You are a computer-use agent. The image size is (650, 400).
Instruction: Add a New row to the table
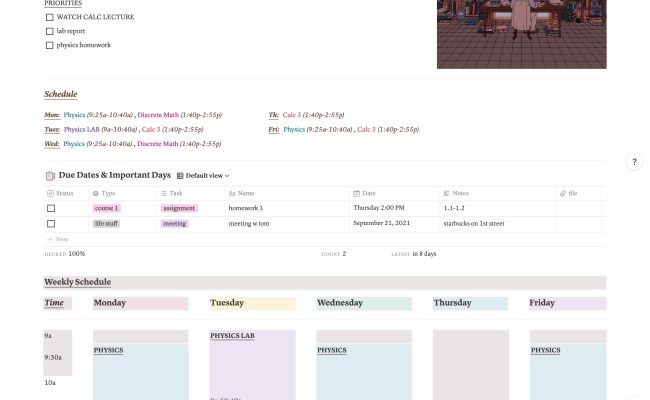click(58, 240)
